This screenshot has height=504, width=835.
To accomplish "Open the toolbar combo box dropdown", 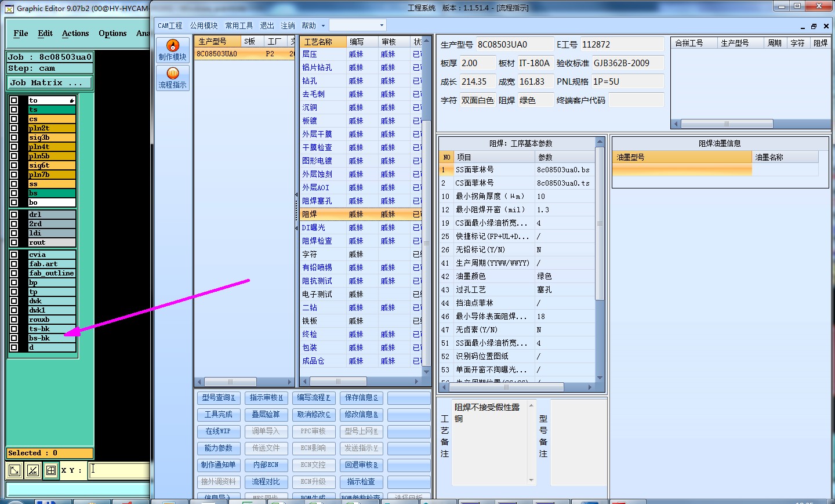I will click(x=382, y=26).
